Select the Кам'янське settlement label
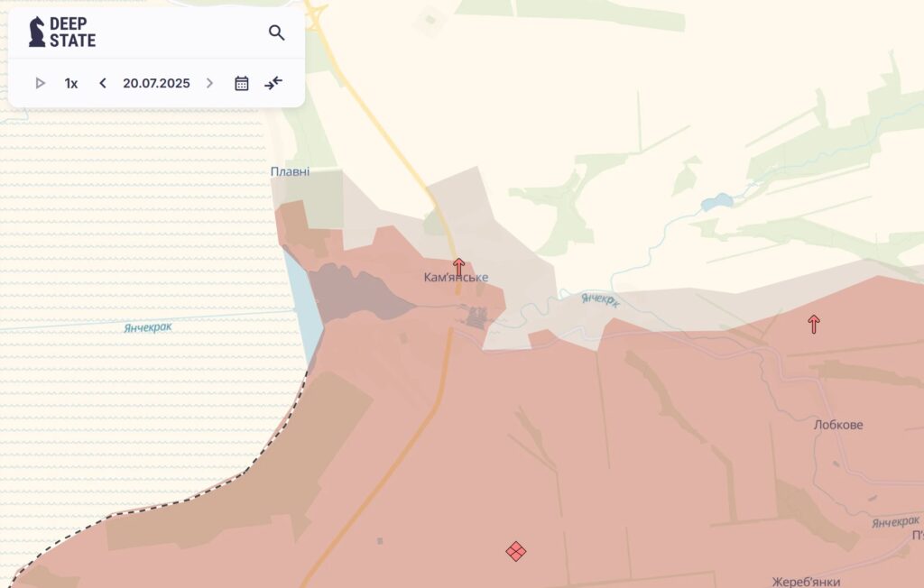 click(456, 278)
